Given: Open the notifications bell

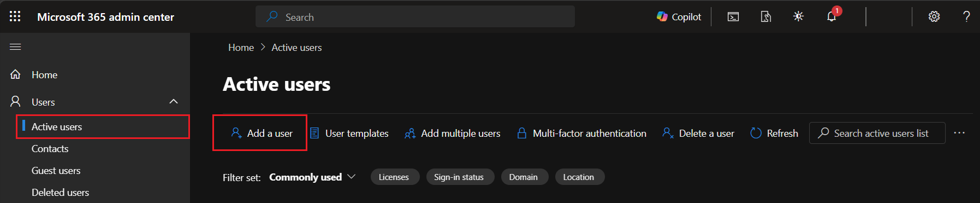Looking at the screenshot, I should tap(831, 16).
